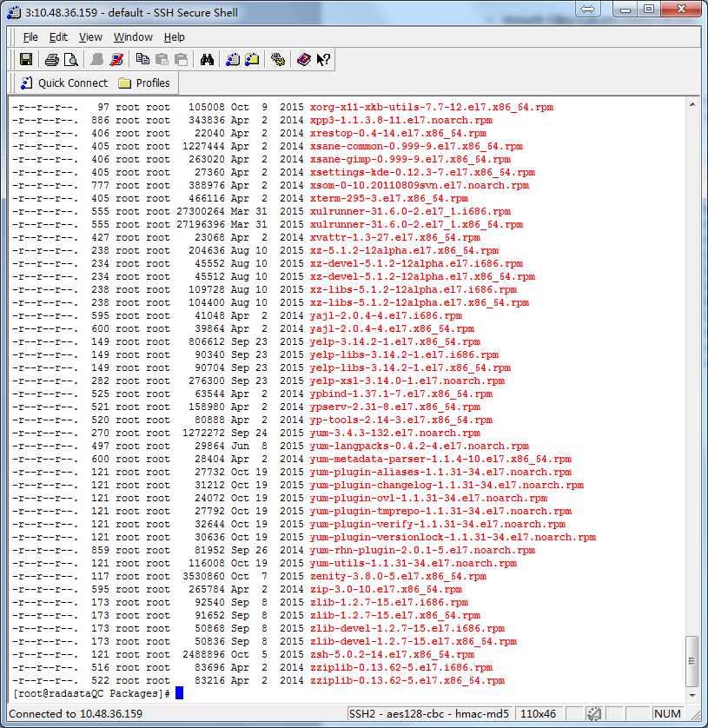
Task: Click the xpp3-1.1.3.8-11 rpm filename
Action: click(401, 120)
